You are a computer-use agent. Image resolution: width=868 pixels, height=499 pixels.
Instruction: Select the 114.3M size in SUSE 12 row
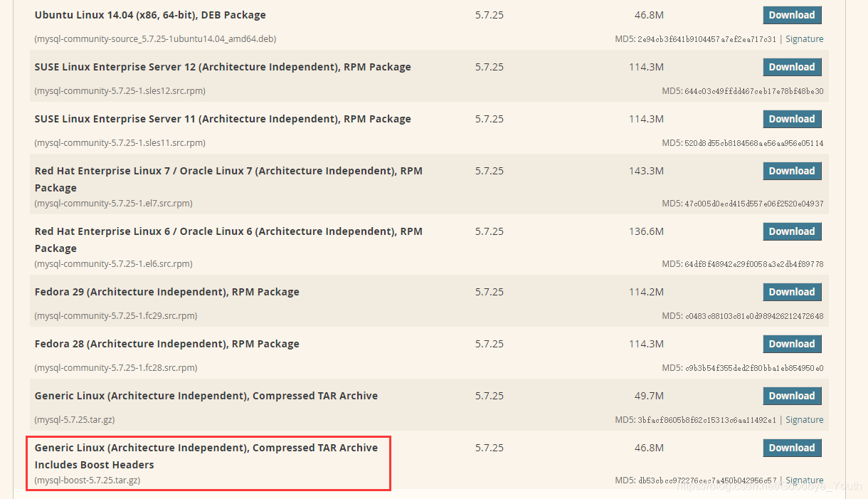pyautogui.click(x=646, y=67)
